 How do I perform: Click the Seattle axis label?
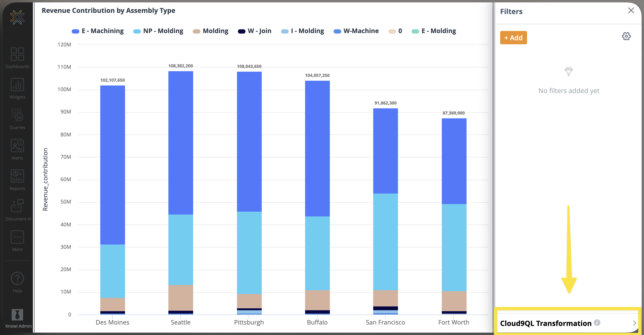pos(181,322)
